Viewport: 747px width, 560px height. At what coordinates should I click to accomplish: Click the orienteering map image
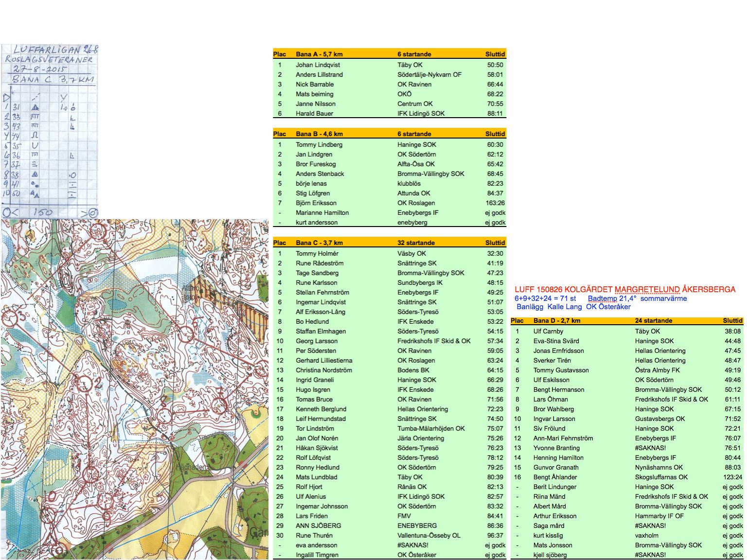click(134, 389)
